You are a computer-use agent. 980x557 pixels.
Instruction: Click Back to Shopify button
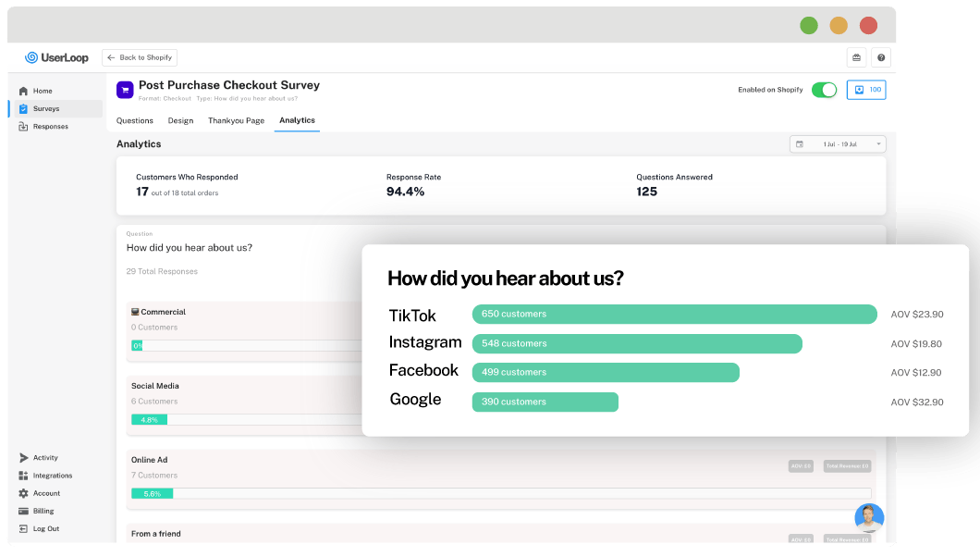pyautogui.click(x=139, y=56)
